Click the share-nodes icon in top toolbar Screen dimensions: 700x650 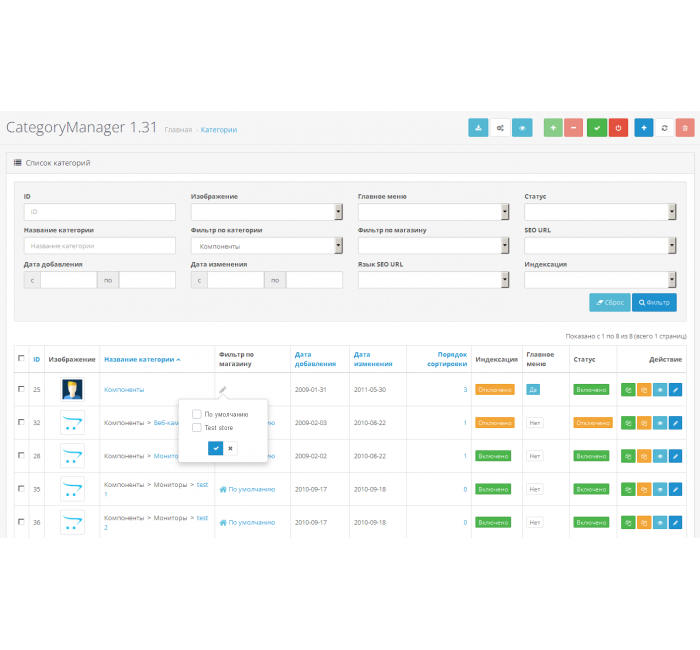(x=500, y=128)
